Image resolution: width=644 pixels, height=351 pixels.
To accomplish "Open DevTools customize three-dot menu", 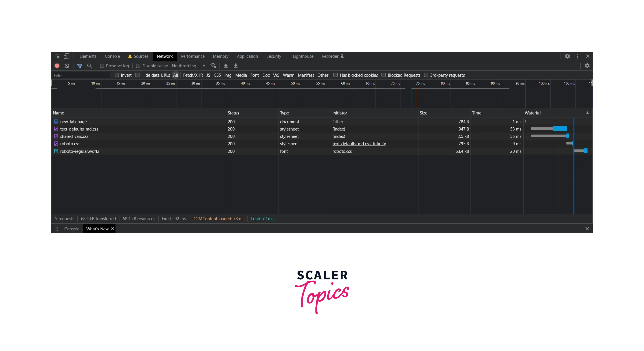I will [x=577, y=56].
